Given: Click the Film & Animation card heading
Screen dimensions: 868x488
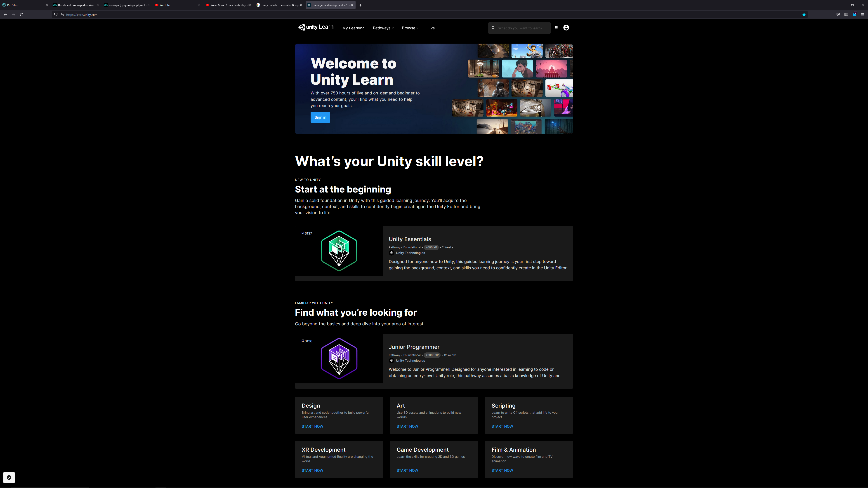Looking at the screenshot, I should (514, 450).
